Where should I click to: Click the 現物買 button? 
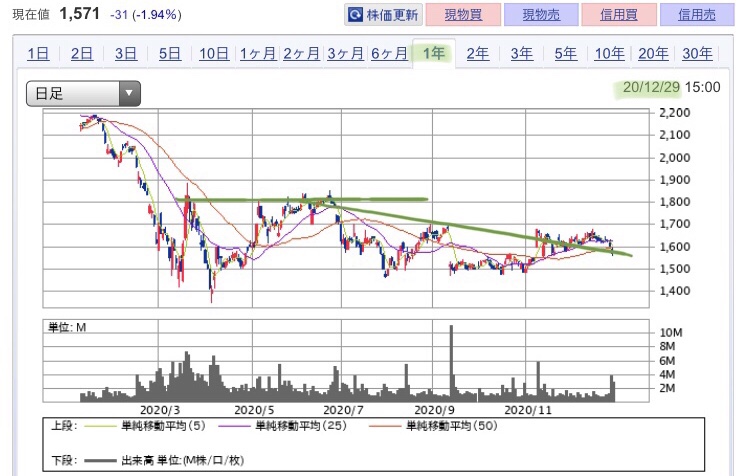click(463, 14)
